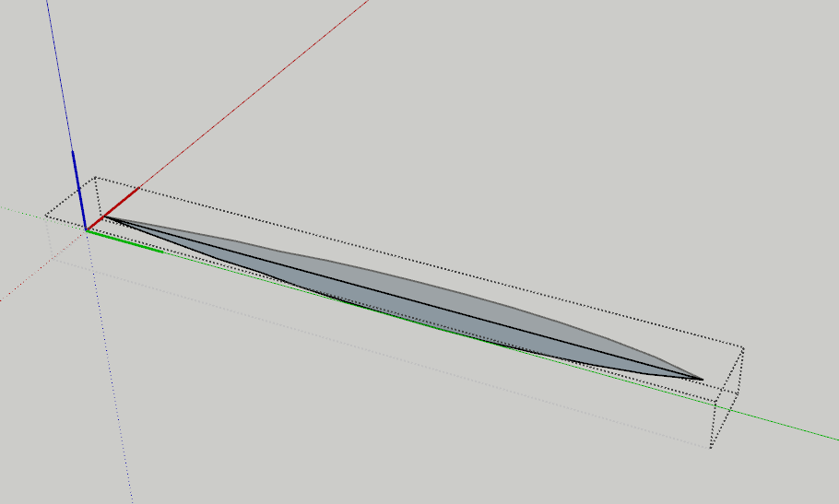
Task: Click the axes origin where colored lines meet
Action: tap(87, 230)
